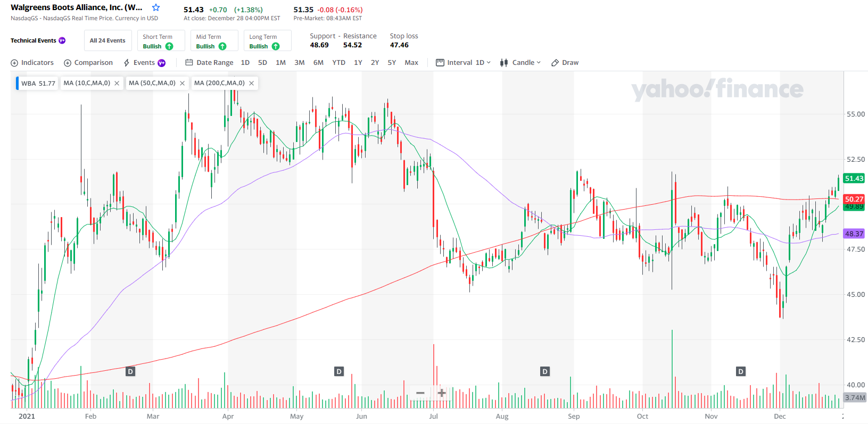Select the 6M date range
Screen dimensions: 868x424
tap(318, 63)
